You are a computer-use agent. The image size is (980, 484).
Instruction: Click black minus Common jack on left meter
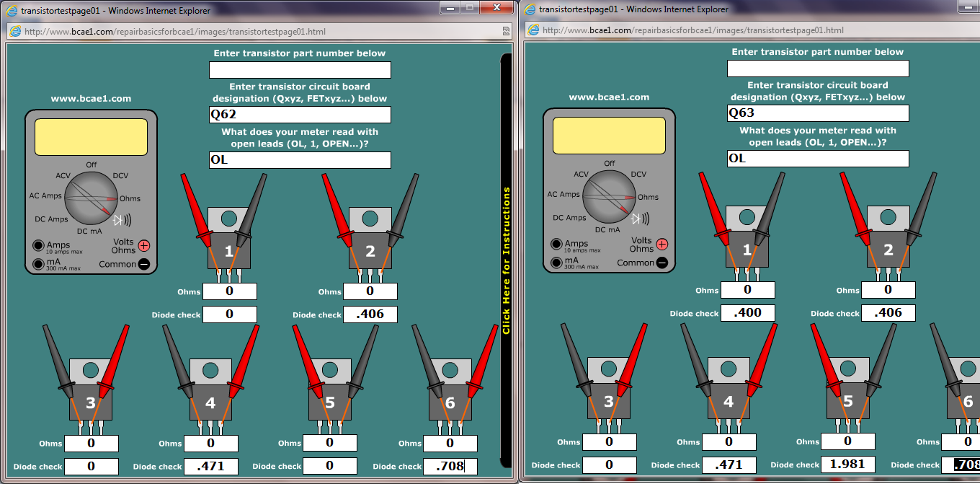click(x=143, y=264)
